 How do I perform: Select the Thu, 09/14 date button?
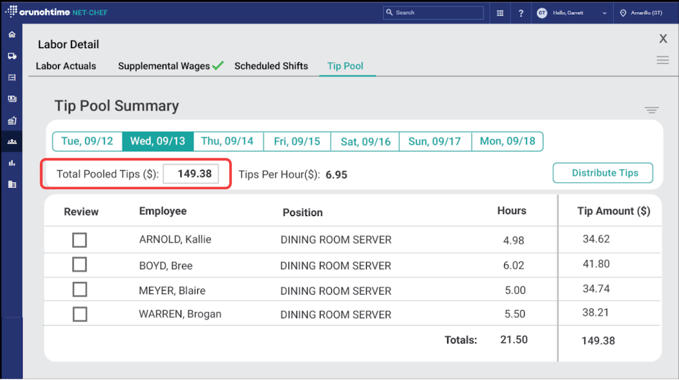tap(228, 142)
